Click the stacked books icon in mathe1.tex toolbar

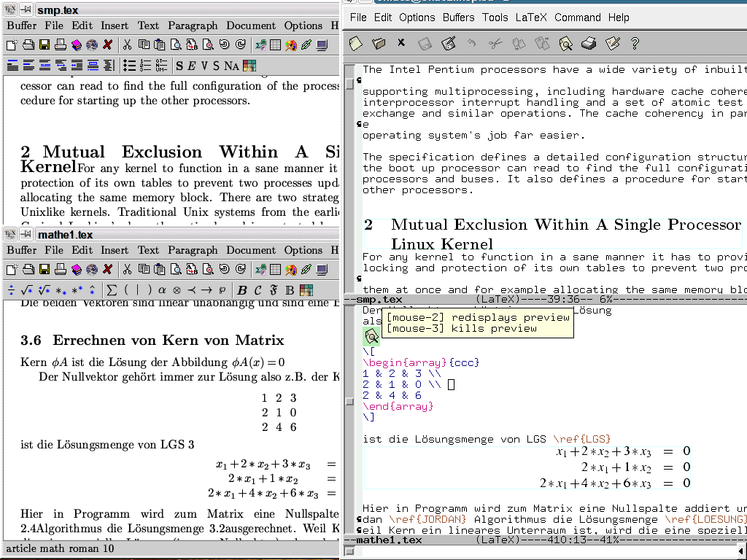pyautogui.click(x=76, y=270)
